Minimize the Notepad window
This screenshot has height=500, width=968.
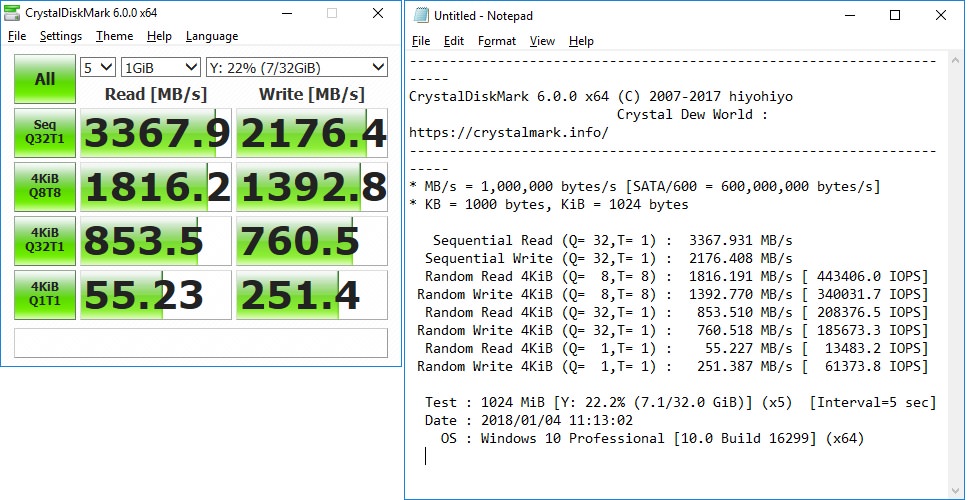(849, 15)
